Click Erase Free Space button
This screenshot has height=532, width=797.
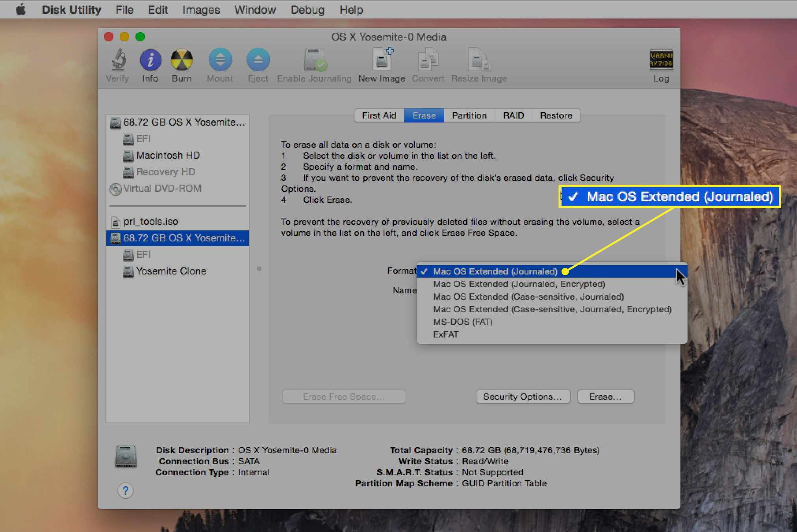[344, 397]
